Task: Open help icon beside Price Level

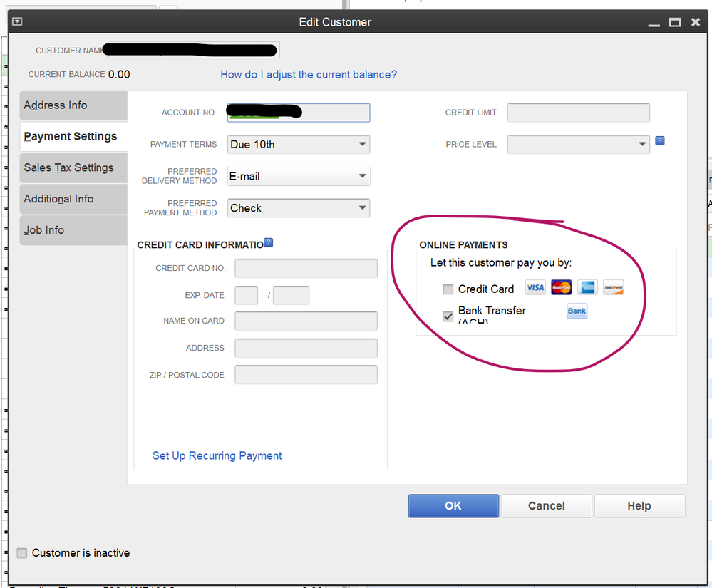Action: (x=660, y=140)
